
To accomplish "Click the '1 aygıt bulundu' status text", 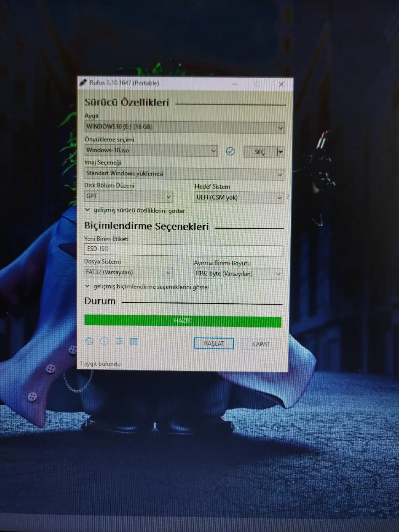I will coord(101,364).
